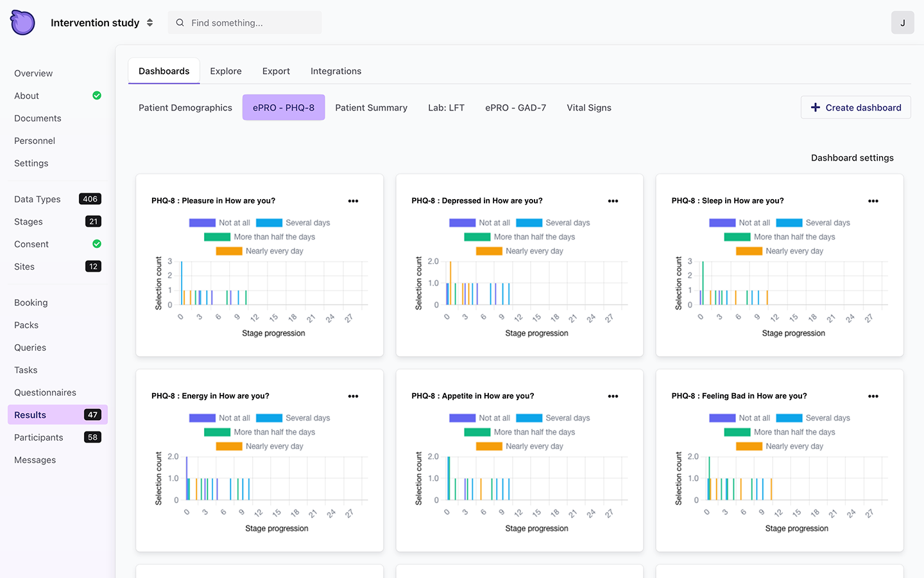The image size is (924, 578).
Task: Open Settings in the sidebar
Action: tap(31, 163)
